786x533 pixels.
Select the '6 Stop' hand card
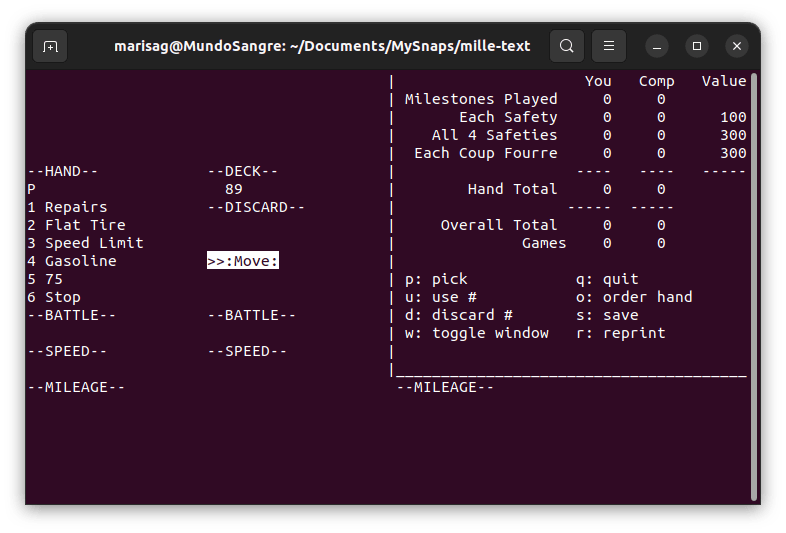pyautogui.click(x=54, y=297)
